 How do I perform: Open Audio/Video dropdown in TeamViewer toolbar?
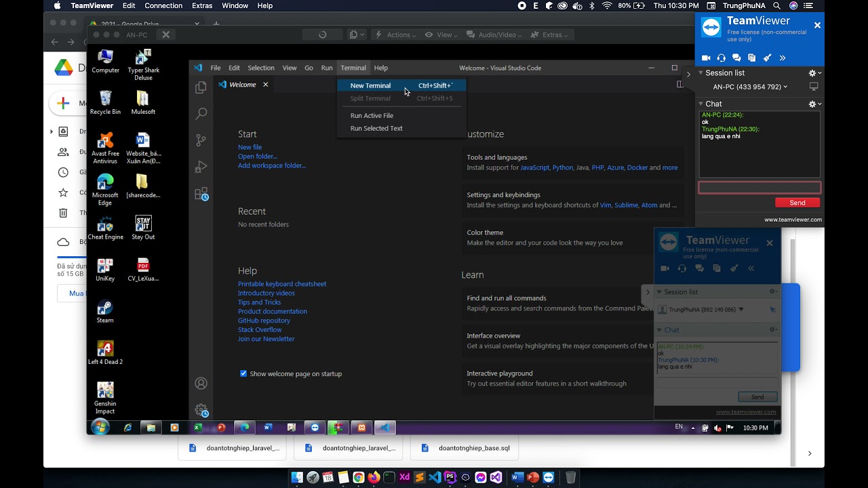(494, 35)
